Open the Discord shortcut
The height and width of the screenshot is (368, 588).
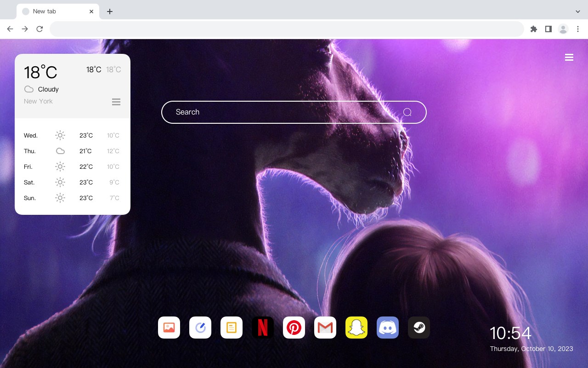388,328
